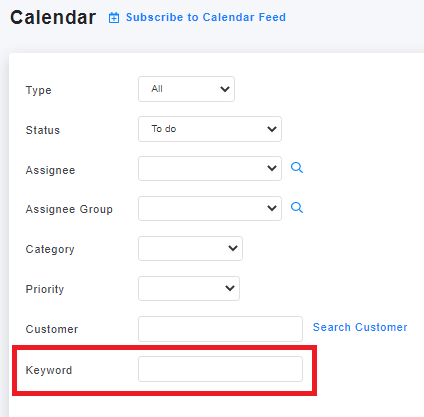Click the Category label text
The height and width of the screenshot is (417, 424).
tap(50, 249)
